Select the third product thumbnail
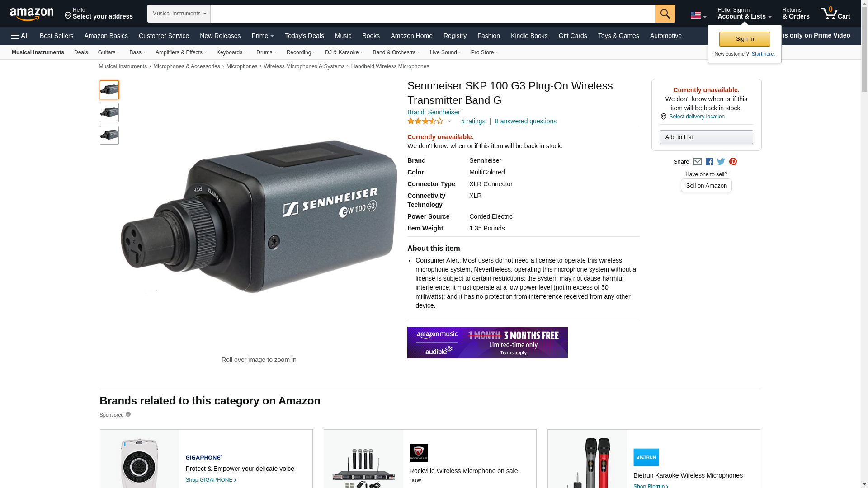The height and width of the screenshot is (488, 868). [109, 135]
